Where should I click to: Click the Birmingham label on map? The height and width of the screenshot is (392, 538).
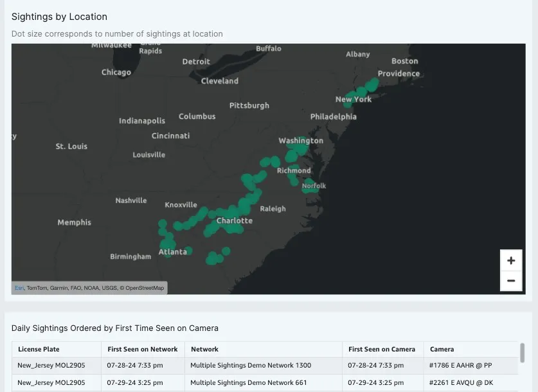coord(130,256)
